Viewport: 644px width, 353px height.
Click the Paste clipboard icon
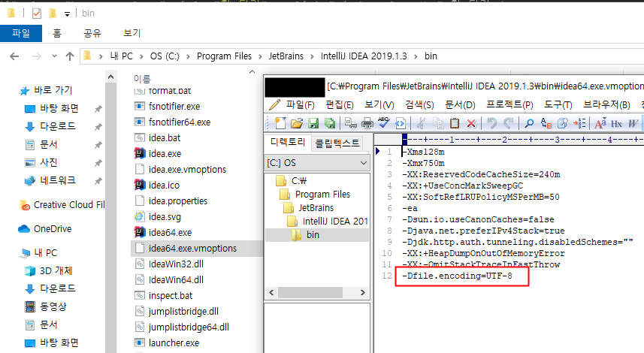pyautogui.click(x=454, y=123)
